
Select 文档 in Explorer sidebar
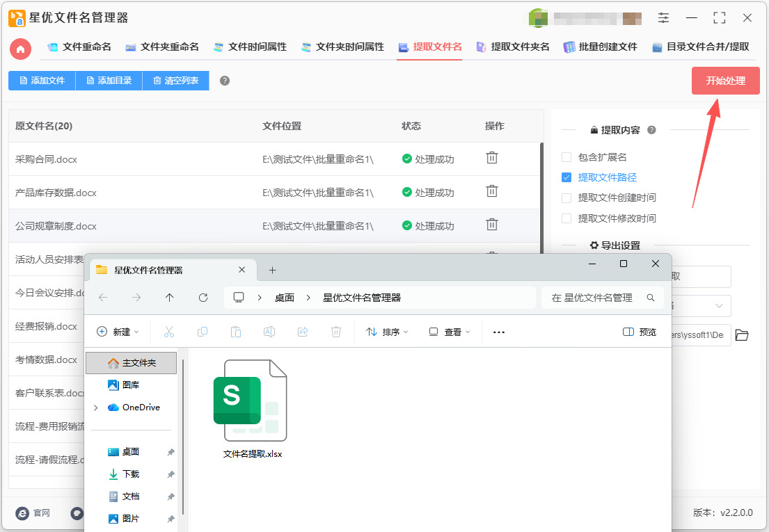pos(132,497)
